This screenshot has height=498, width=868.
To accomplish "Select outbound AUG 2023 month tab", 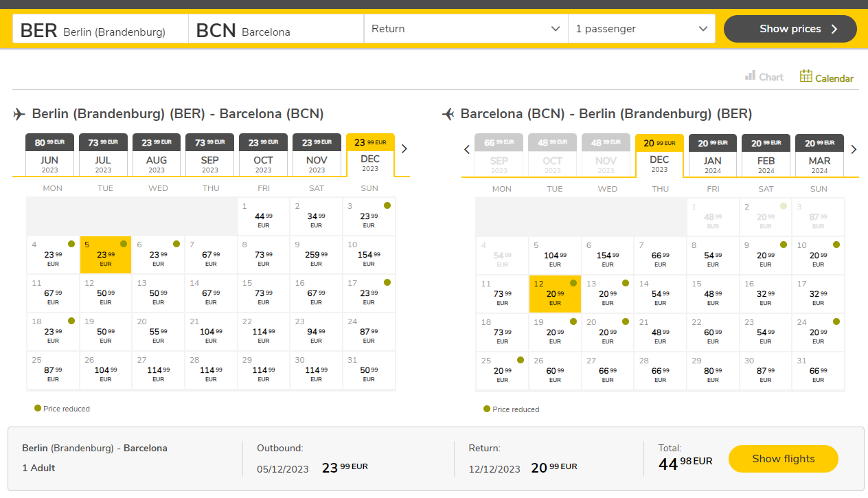I will point(157,155).
